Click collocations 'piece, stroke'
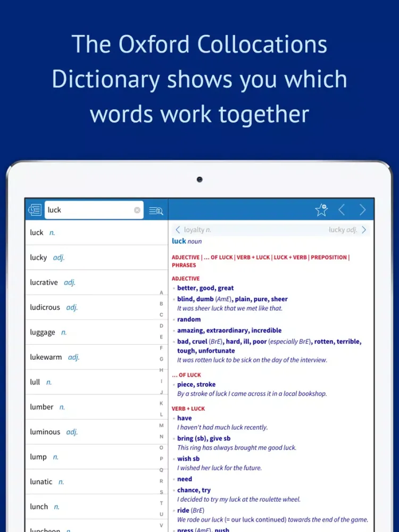Image resolution: width=399 pixels, height=532 pixels. click(196, 385)
